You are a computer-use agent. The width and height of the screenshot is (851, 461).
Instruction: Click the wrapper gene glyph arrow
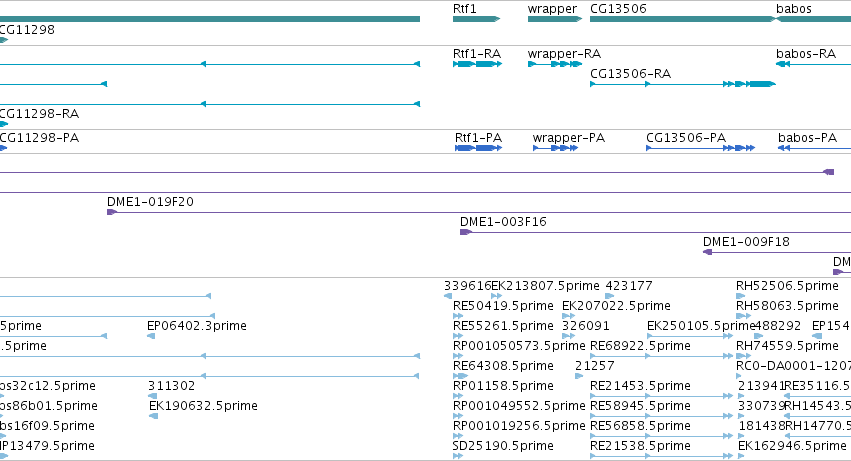click(x=555, y=19)
